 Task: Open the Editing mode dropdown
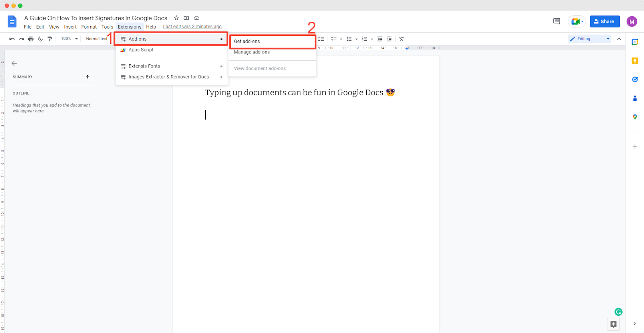pyautogui.click(x=590, y=39)
